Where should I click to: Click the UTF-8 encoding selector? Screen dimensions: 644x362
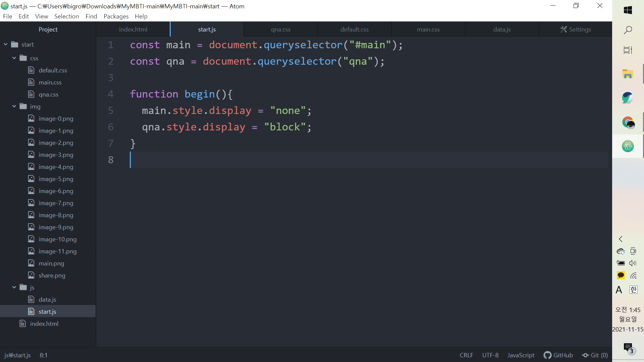pos(490,355)
